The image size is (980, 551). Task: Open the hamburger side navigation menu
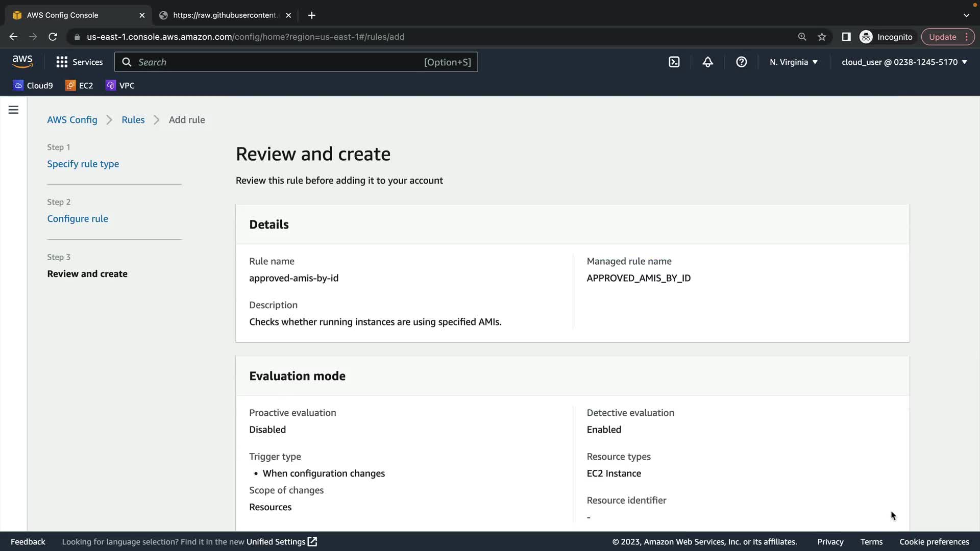13,110
